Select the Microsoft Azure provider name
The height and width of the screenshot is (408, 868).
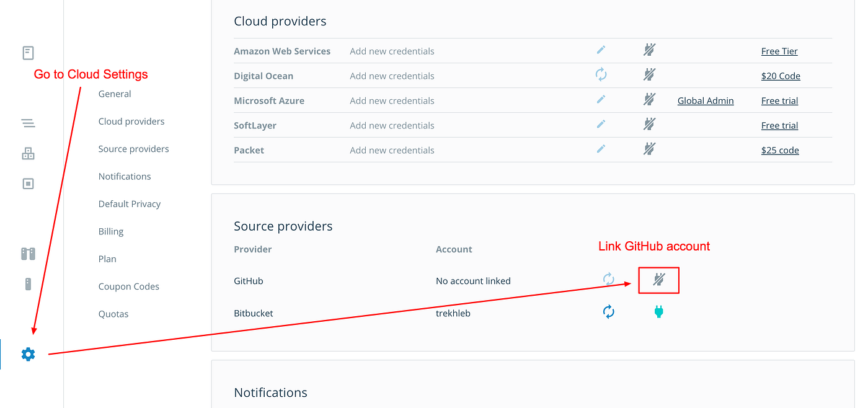[x=269, y=101]
